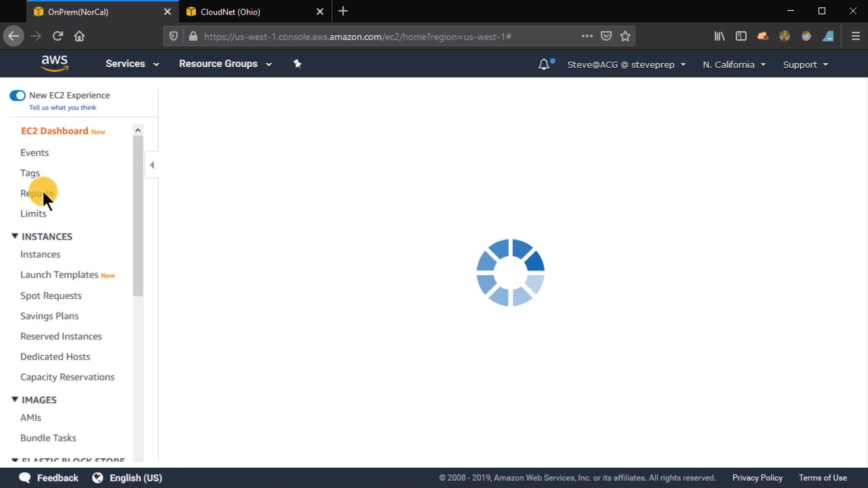Click the AWS logo home icon
Viewport: 868px width, 488px height.
pos(55,64)
